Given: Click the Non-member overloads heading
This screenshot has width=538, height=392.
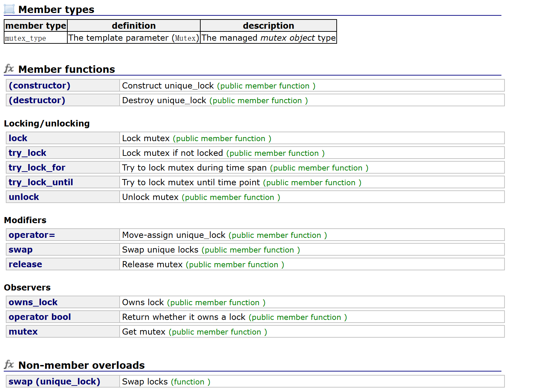Looking at the screenshot, I should [82, 365].
